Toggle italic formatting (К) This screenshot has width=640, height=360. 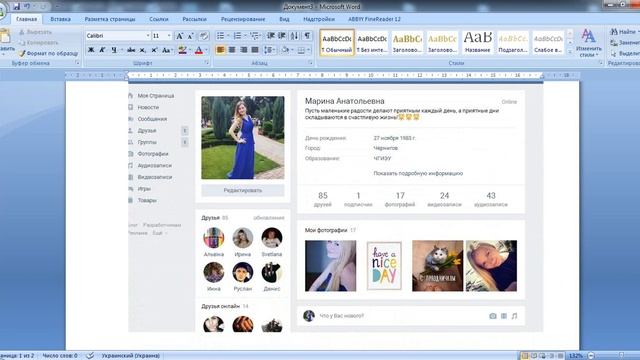click(x=102, y=50)
